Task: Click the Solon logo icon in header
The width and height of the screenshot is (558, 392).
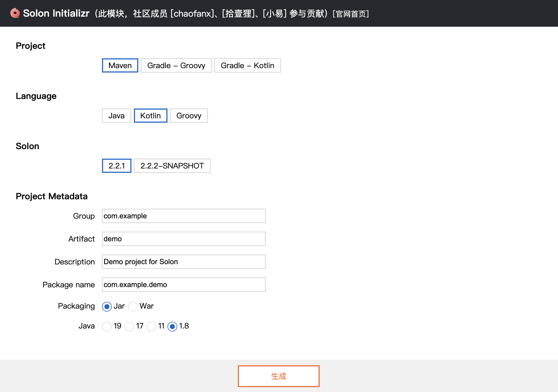Action: 15,13
